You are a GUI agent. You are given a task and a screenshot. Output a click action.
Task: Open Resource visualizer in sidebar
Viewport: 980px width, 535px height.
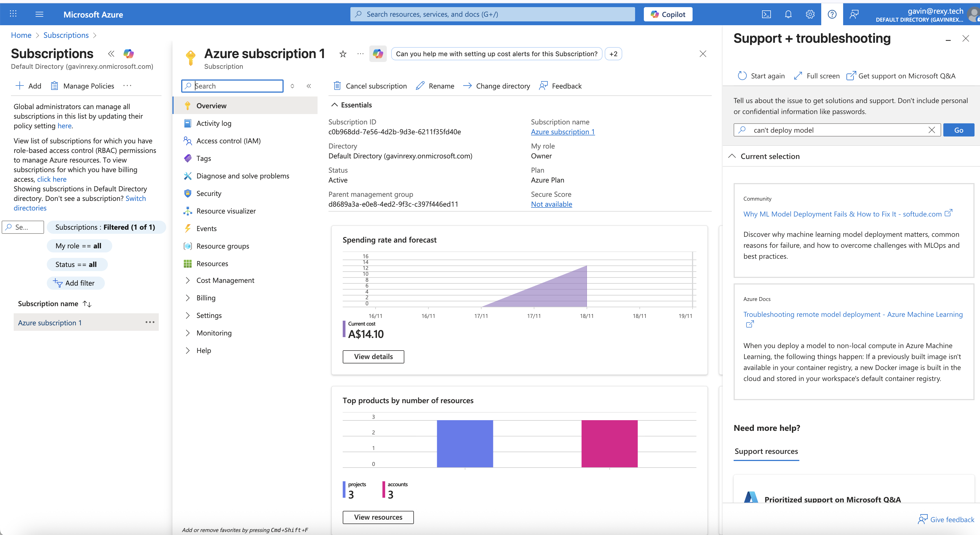pos(226,211)
